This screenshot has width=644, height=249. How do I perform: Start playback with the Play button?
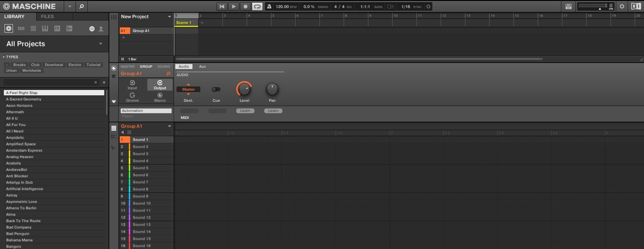[x=234, y=7]
